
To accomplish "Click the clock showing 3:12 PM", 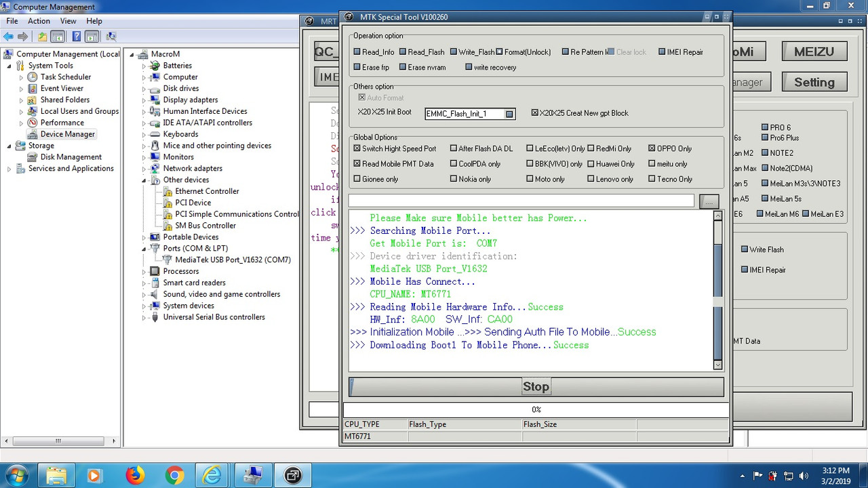I will (x=835, y=470).
